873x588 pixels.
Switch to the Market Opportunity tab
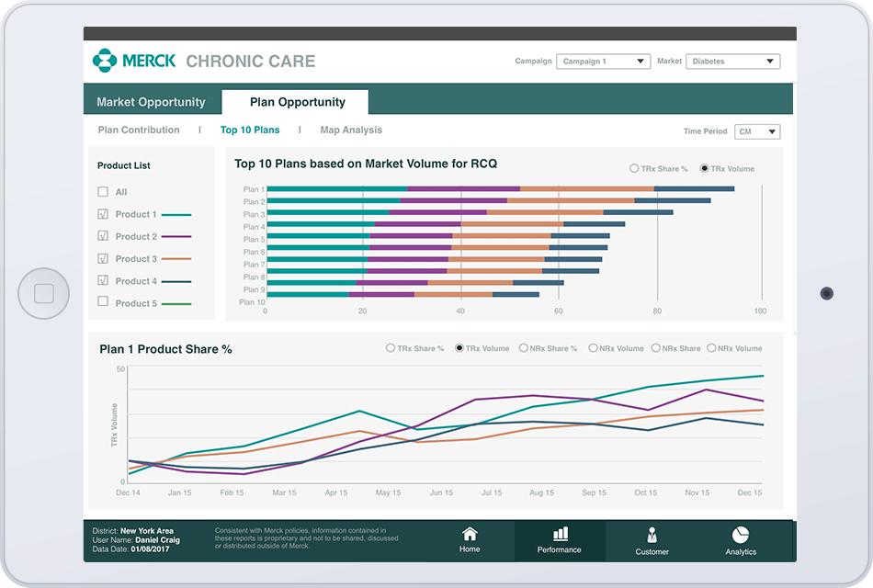(x=151, y=101)
